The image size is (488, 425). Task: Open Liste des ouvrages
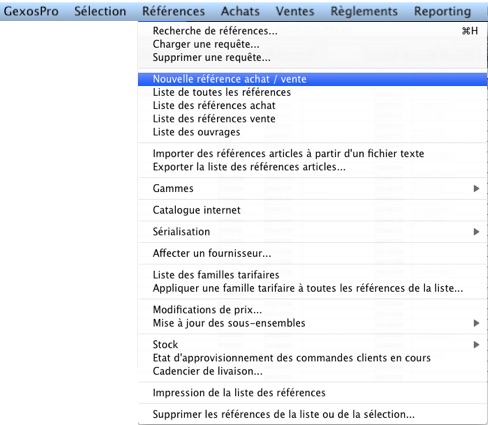312,132
